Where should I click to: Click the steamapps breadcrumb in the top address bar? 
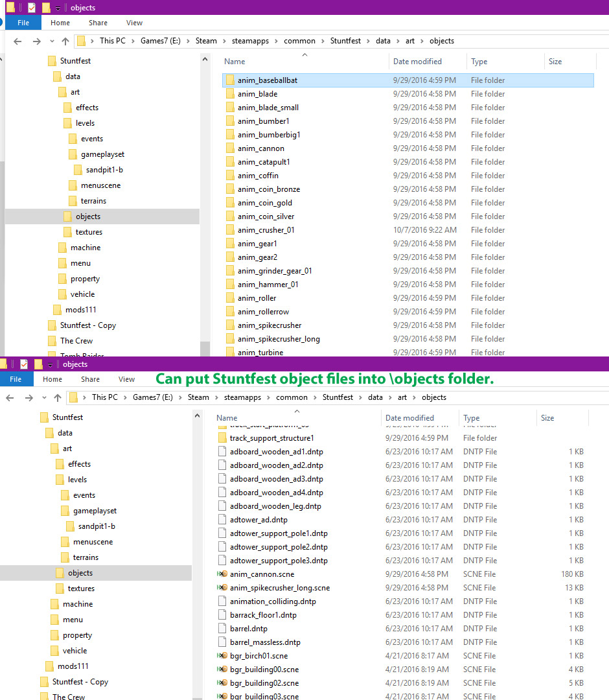coord(250,41)
